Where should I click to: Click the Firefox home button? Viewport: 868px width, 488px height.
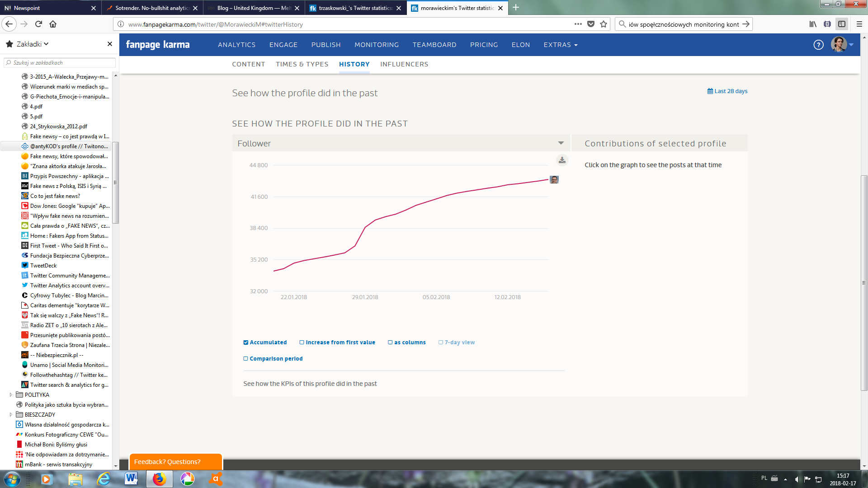tap(53, 24)
